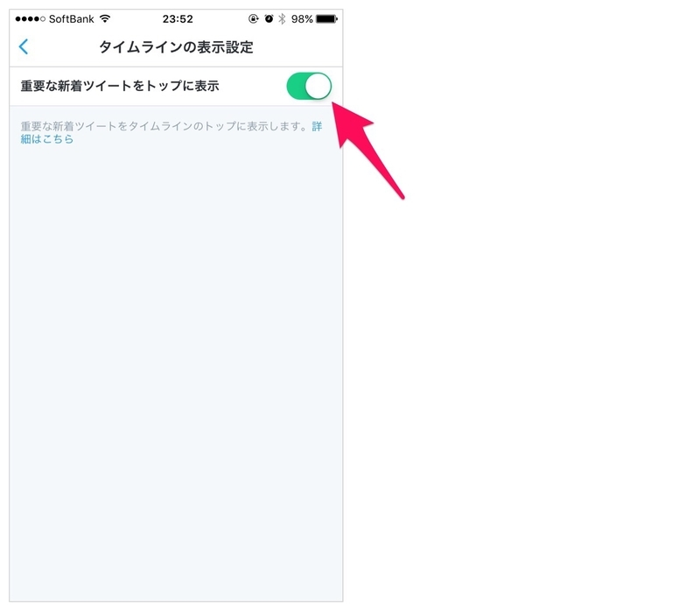Tap the Bluetooth status icon

tap(282, 18)
